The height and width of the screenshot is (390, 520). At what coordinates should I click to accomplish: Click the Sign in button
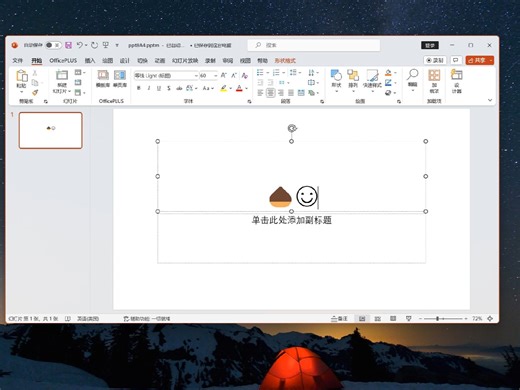click(430, 45)
